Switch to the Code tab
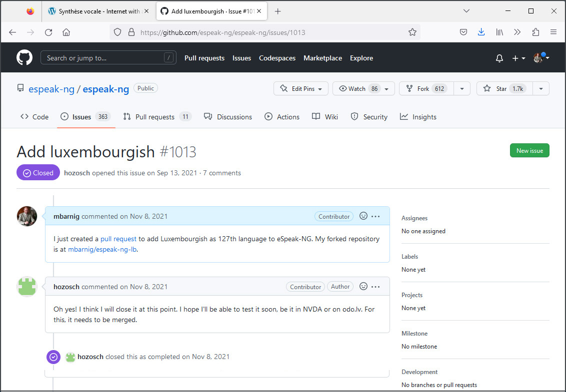 coord(34,117)
